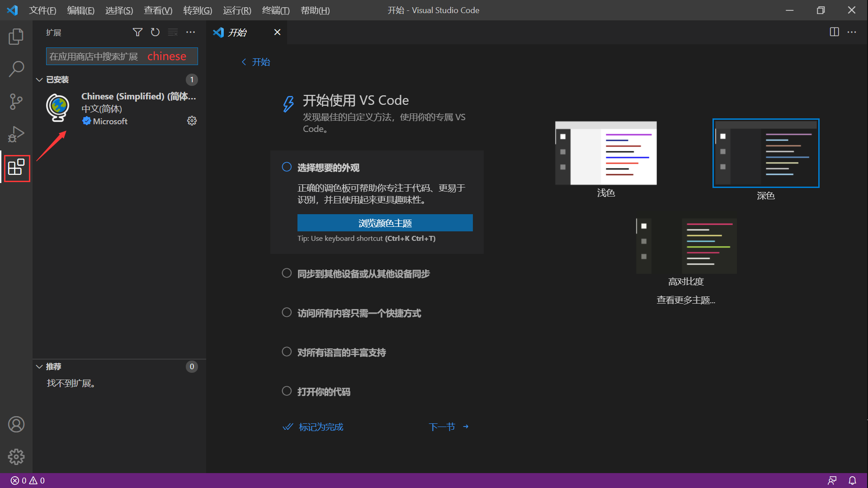This screenshot has width=868, height=488.
Task: Open the 终端(T) menu
Action: (275, 10)
